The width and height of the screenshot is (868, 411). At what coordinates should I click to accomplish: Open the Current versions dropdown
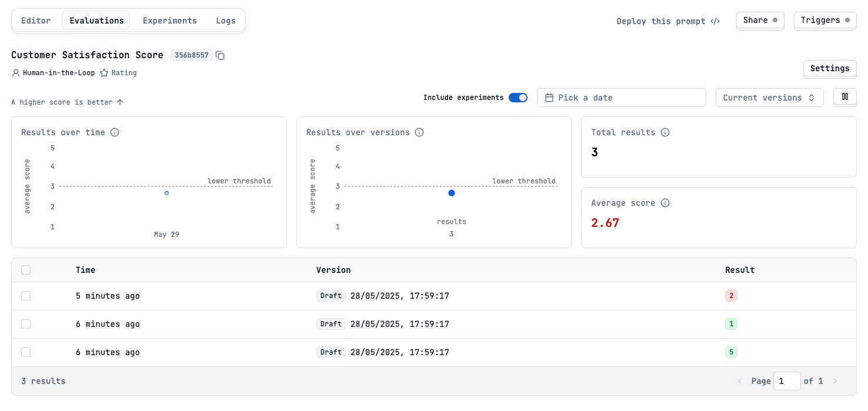770,98
